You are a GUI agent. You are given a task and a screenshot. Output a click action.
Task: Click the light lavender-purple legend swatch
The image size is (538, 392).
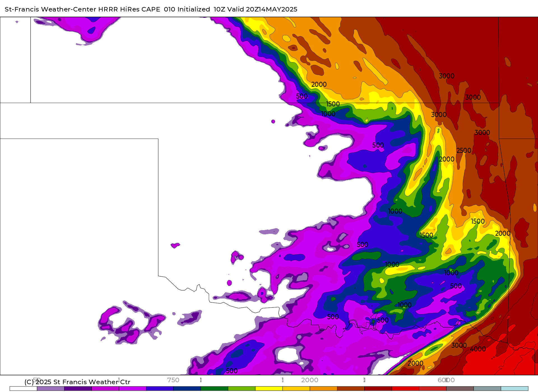[x=51, y=389]
